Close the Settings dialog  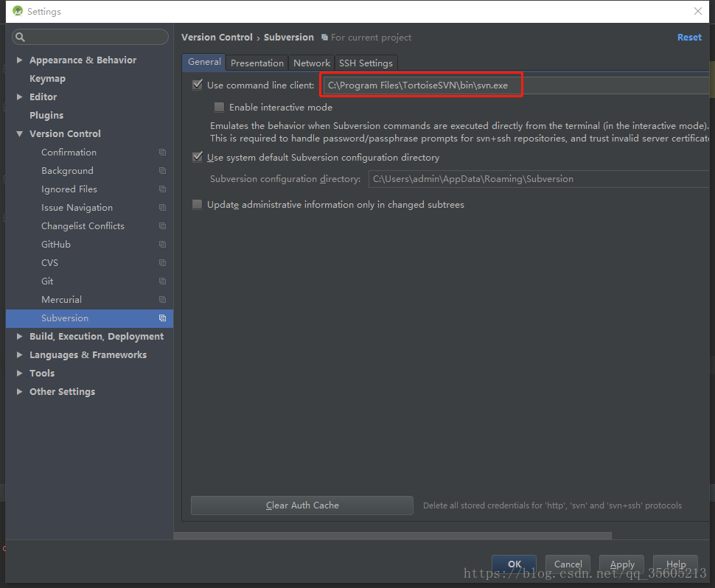[x=697, y=11]
